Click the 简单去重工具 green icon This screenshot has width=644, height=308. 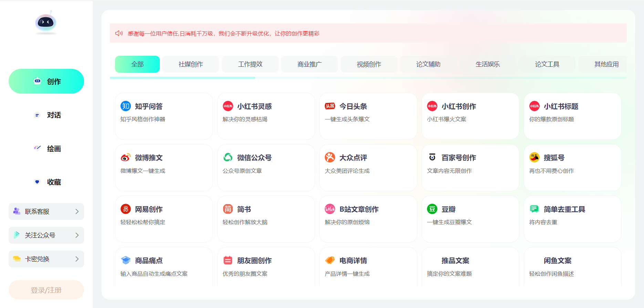(534, 209)
